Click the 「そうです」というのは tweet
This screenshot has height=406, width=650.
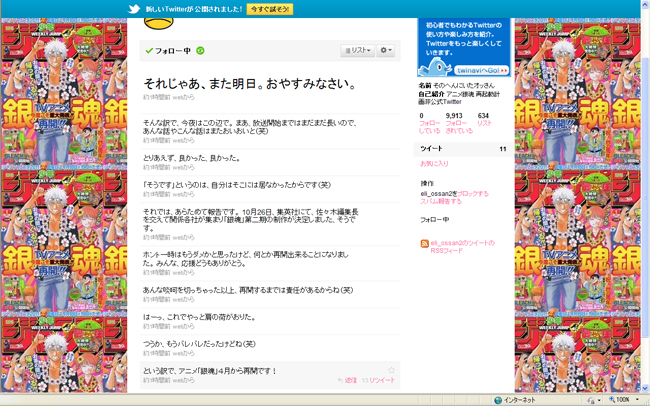click(237, 185)
